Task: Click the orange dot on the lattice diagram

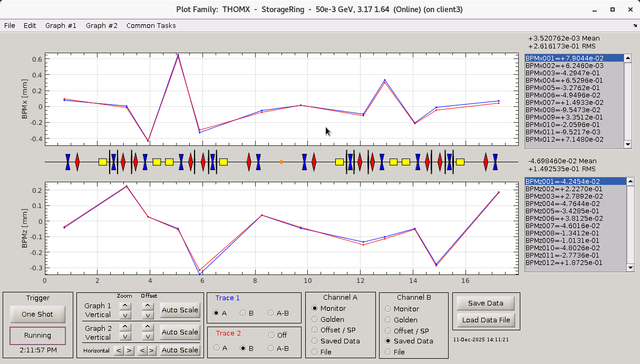Action: (x=281, y=162)
